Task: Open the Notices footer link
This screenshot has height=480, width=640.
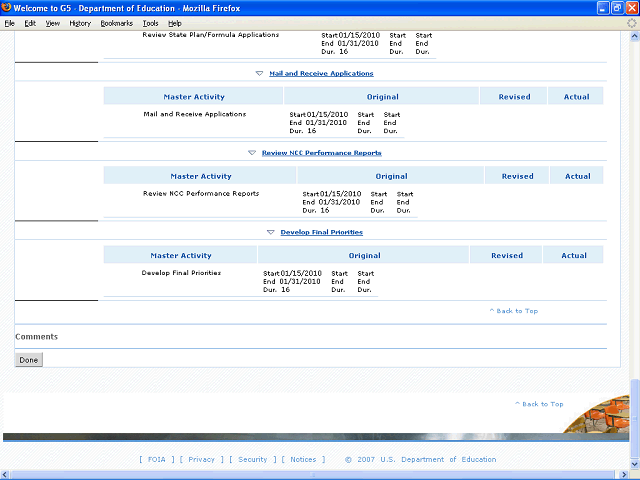Action: (303, 460)
